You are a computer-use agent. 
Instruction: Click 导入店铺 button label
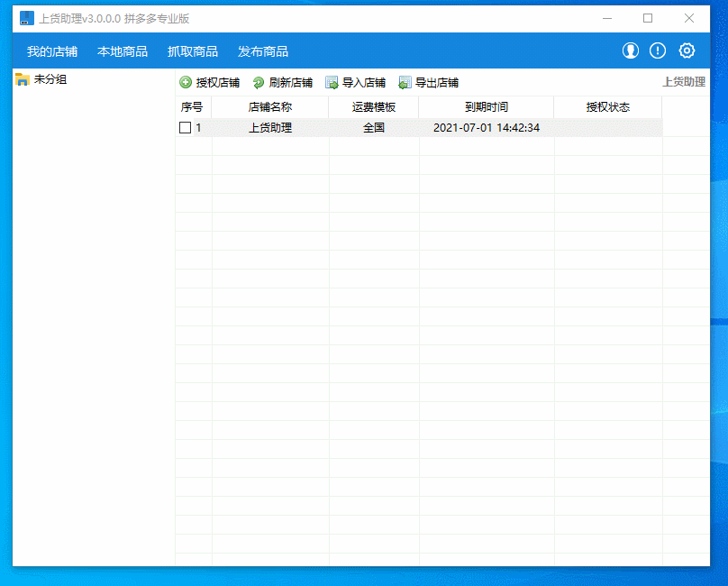click(x=364, y=83)
